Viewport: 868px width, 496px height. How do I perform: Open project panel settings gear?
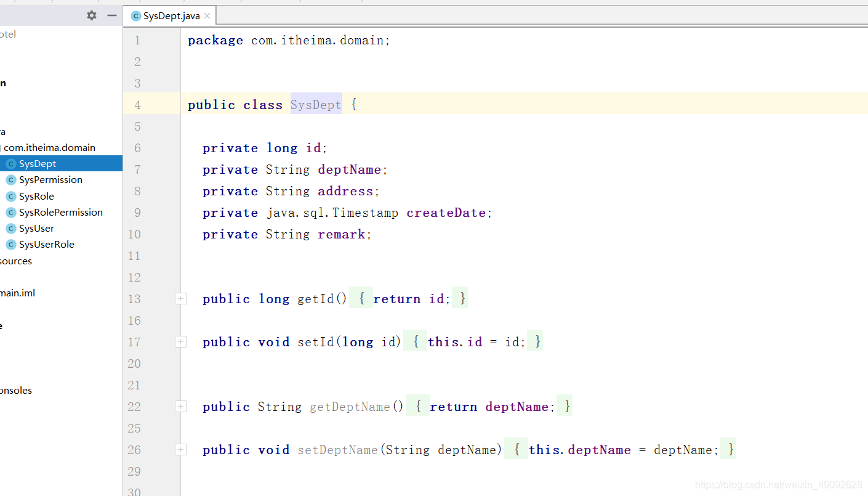tap(92, 15)
